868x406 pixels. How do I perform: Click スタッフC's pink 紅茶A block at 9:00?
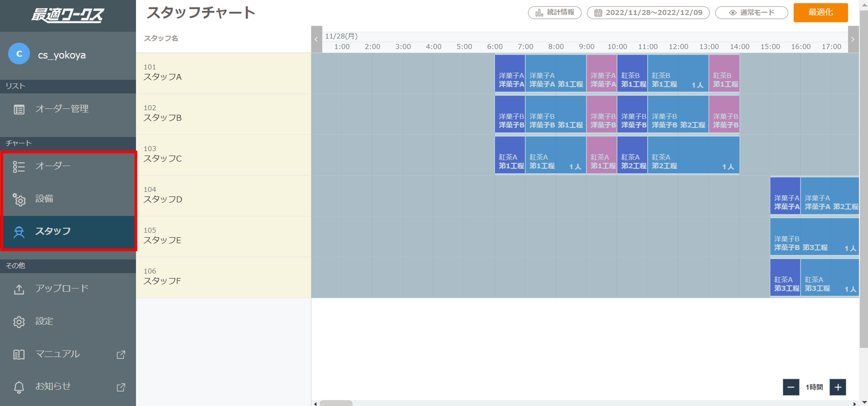(x=602, y=155)
